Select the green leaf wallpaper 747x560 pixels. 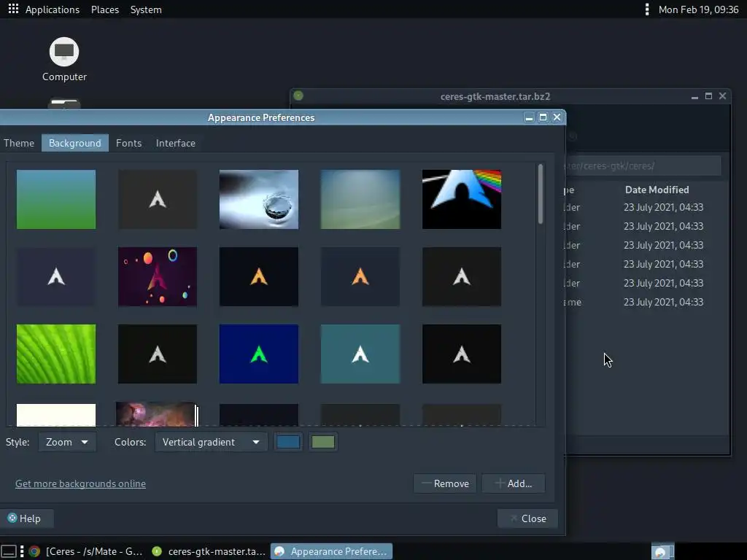[56, 354]
